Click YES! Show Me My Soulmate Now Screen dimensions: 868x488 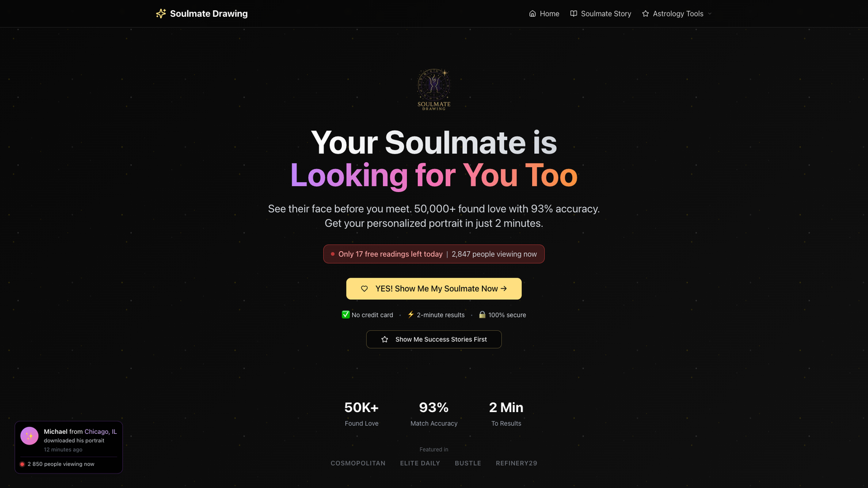point(434,289)
